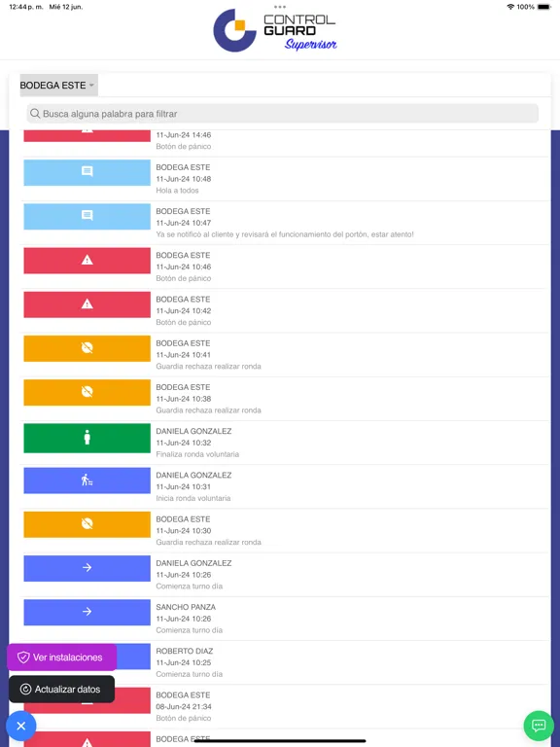
Task: Open the rejected round icon at 10:30
Action: [x=87, y=524]
